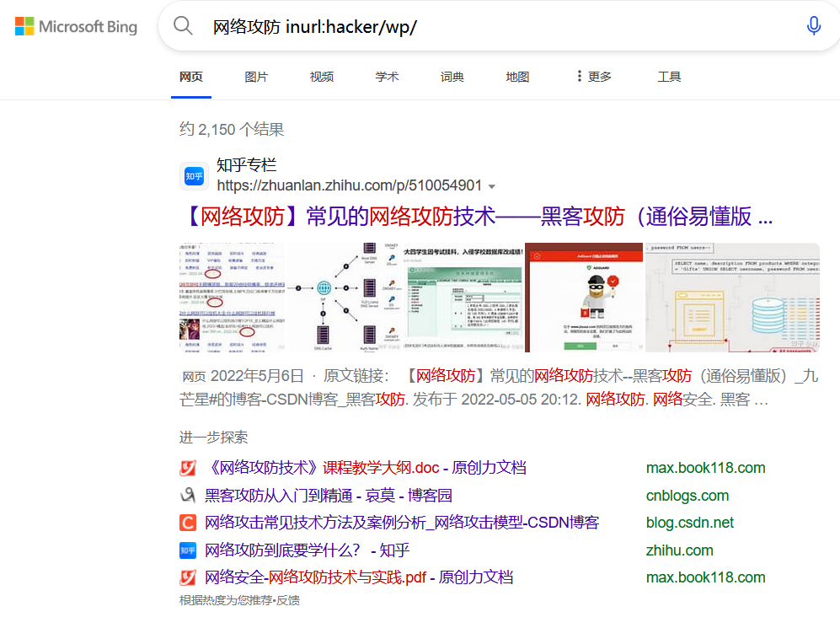Click the Zhihu icon beside 网络攻防到底要学什么

tap(188, 550)
